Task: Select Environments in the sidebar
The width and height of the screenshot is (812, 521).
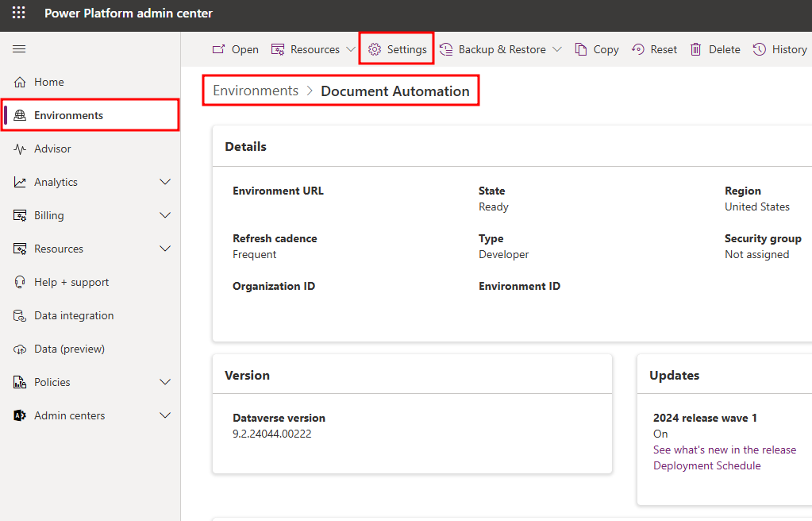Action: [90, 115]
